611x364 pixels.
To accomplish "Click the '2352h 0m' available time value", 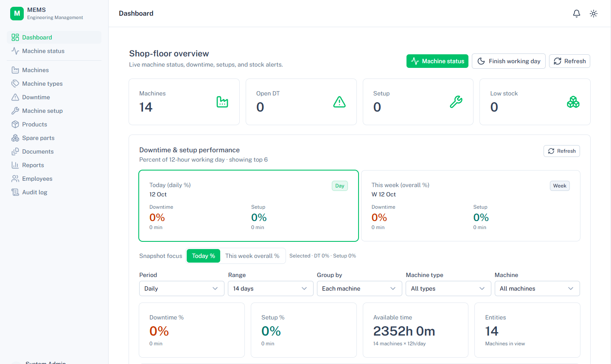I will coord(404,331).
